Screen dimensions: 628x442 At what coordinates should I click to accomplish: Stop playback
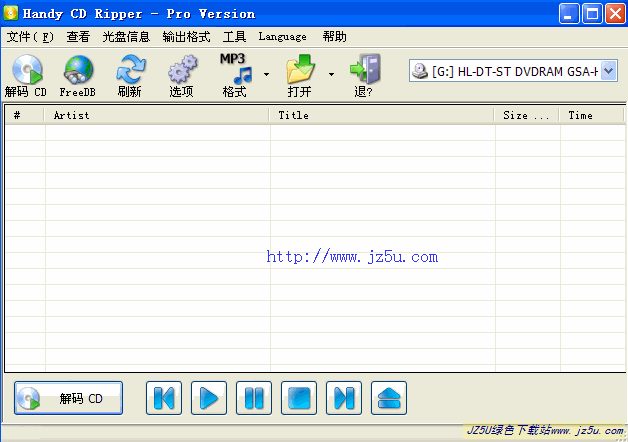299,398
